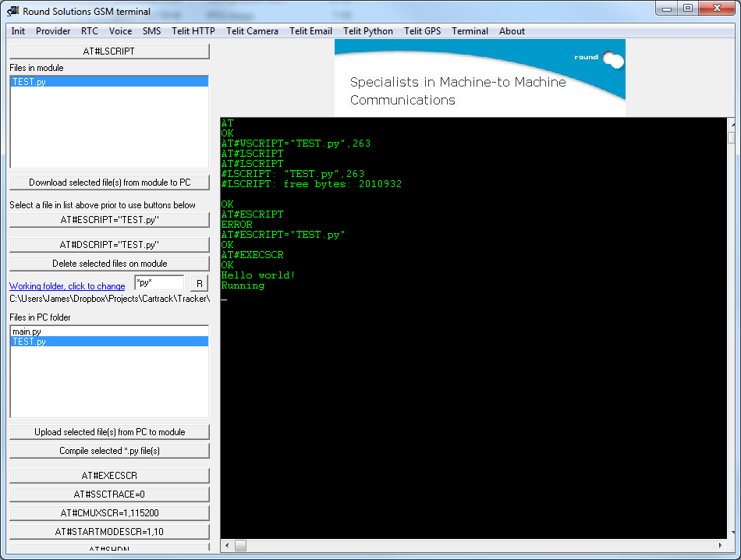Image resolution: width=741 pixels, height=560 pixels.
Task: Click the Working folder, click to change link
Action: (67, 286)
